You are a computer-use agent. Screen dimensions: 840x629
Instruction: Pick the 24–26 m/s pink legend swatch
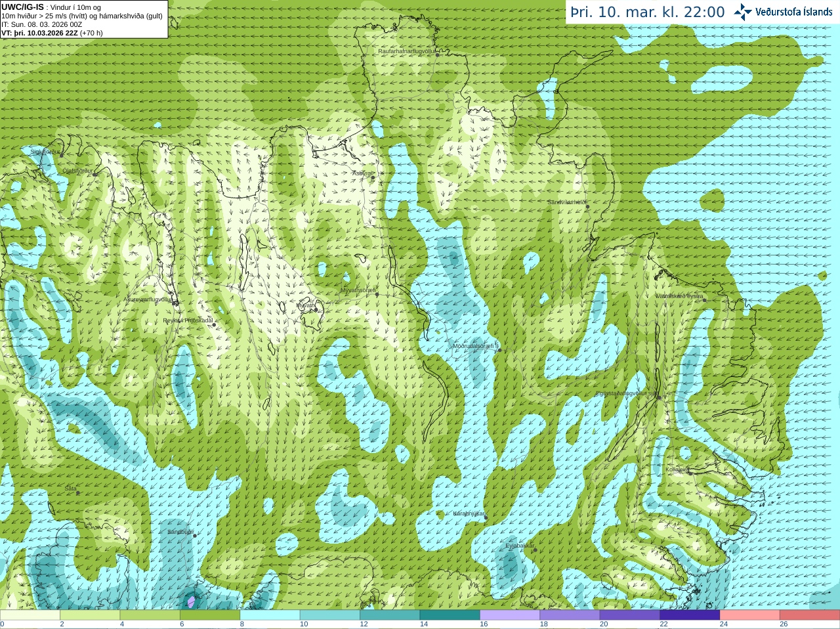[x=750, y=615]
